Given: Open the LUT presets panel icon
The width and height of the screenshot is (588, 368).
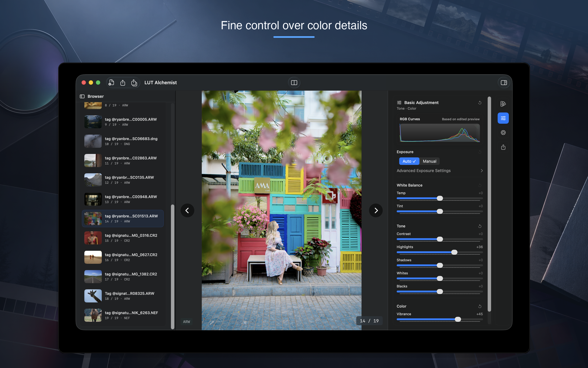Looking at the screenshot, I should coord(503,104).
